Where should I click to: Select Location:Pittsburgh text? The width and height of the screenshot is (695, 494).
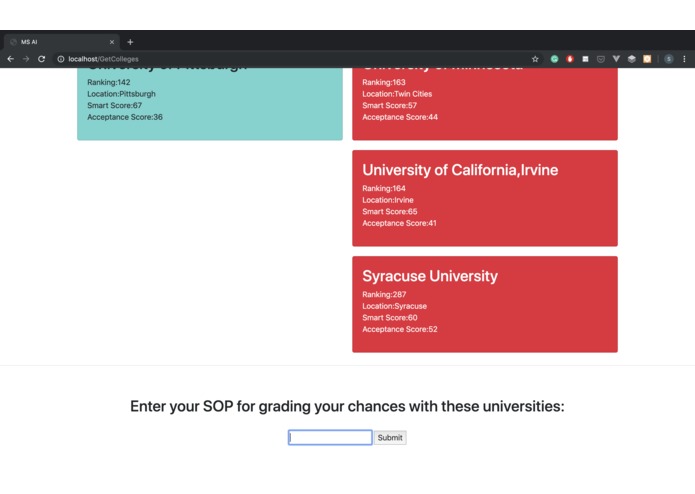tap(121, 94)
